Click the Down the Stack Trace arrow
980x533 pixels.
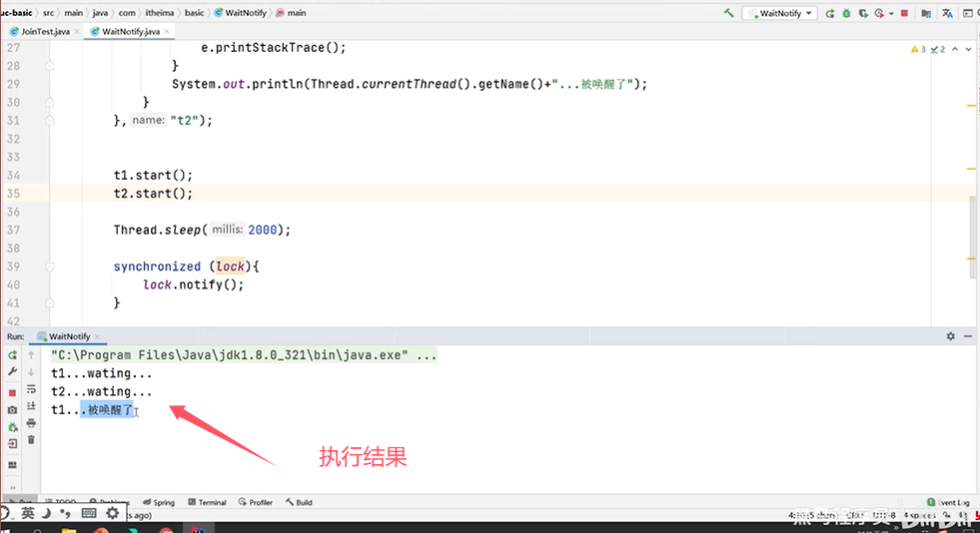tap(31, 372)
